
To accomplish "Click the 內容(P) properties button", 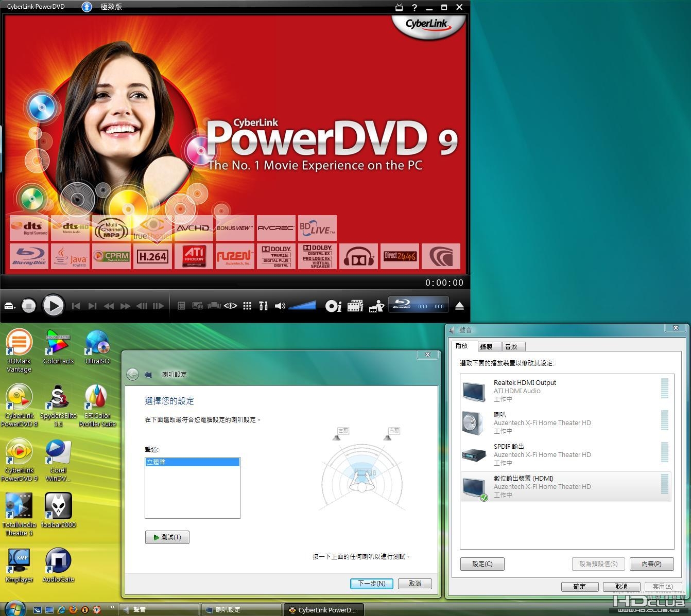I will [652, 564].
